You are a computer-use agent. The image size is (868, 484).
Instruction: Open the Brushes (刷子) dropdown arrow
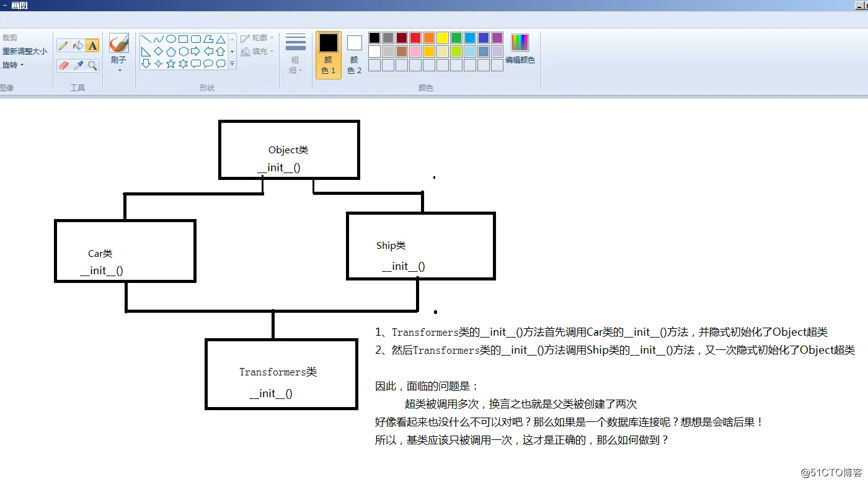tap(119, 70)
